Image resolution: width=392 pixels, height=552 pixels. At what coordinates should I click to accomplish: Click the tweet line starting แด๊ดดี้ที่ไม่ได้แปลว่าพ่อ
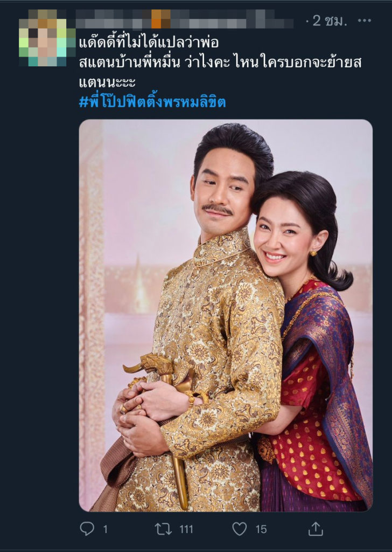click(x=149, y=42)
